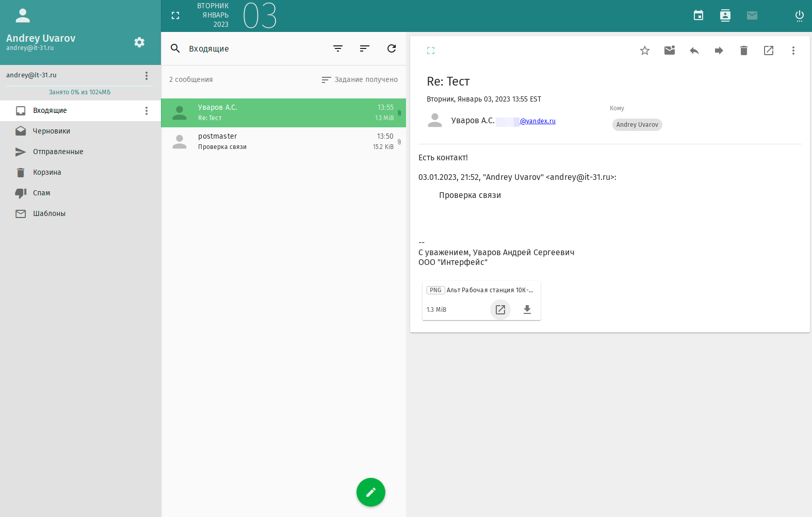Click the user avatar icon above Andrey Uvarov
This screenshot has width=812, height=517.
[x=23, y=15]
